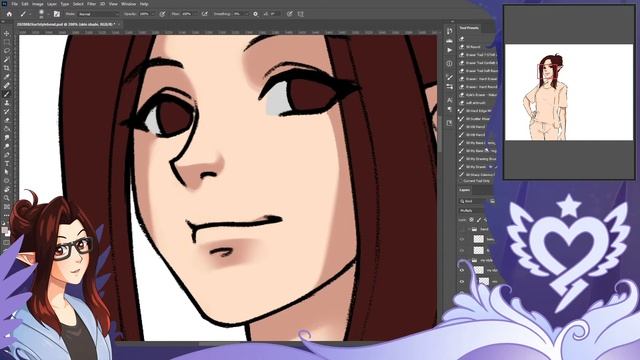Toggle pressure for size button

click(x=289, y=14)
